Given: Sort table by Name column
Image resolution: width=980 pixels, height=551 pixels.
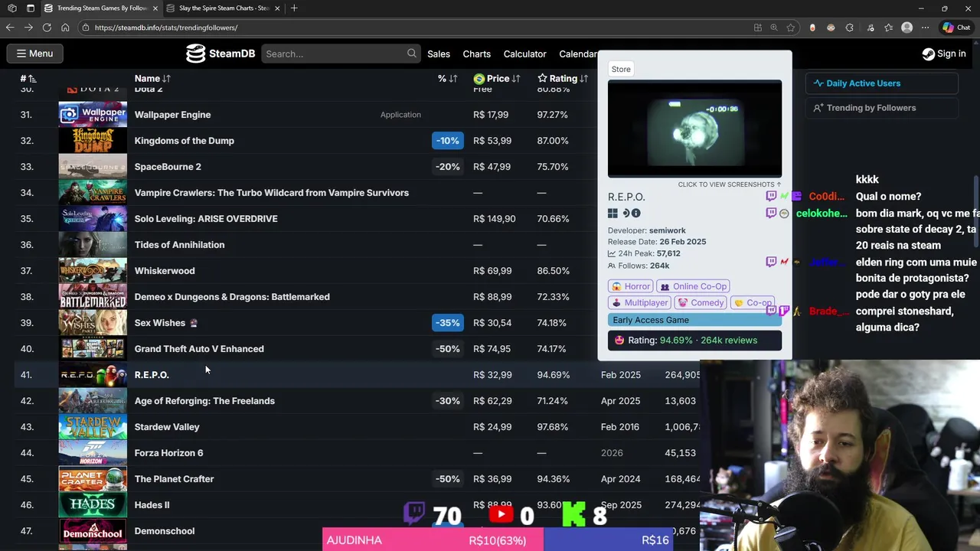Looking at the screenshot, I should (152, 78).
